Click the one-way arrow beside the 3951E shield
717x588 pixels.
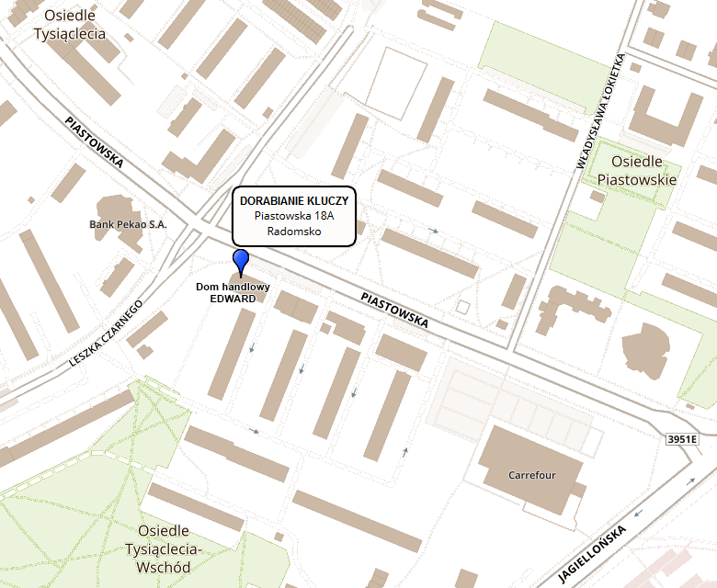pyautogui.click(x=691, y=481)
